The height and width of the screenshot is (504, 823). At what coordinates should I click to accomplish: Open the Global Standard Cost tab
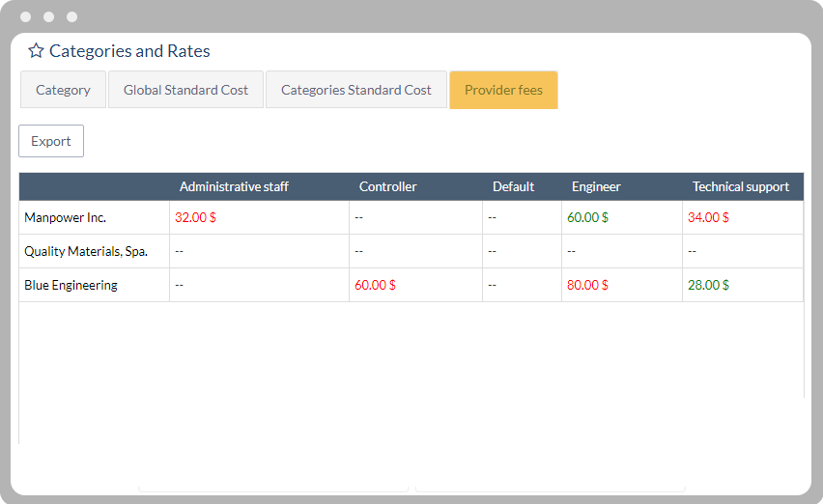pos(185,90)
